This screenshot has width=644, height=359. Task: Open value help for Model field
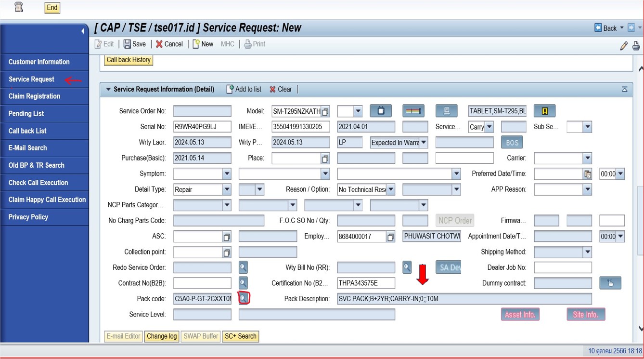tap(325, 112)
